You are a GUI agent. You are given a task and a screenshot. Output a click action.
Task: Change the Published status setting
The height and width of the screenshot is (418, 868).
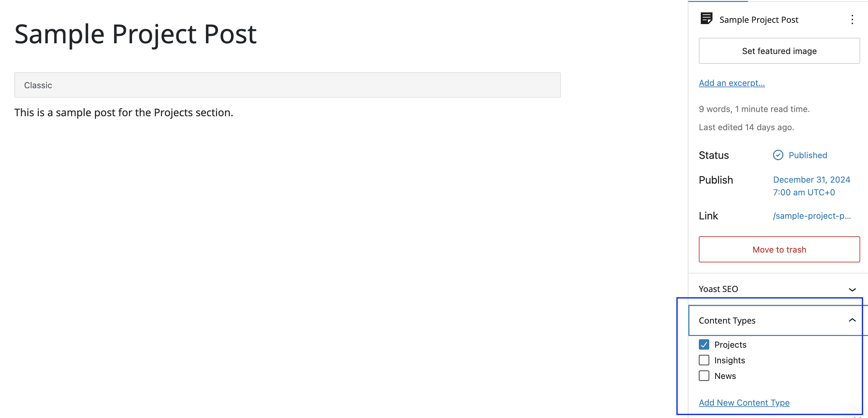[807, 155]
